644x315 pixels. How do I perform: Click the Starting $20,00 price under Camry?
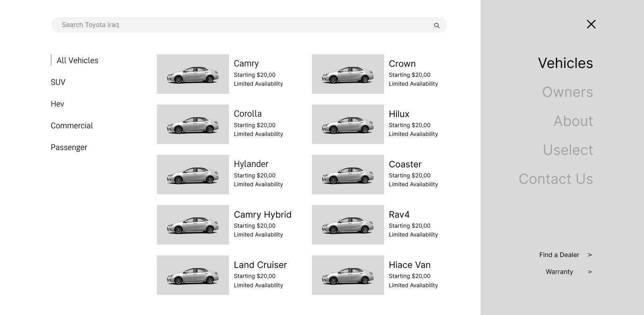click(255, 75)
